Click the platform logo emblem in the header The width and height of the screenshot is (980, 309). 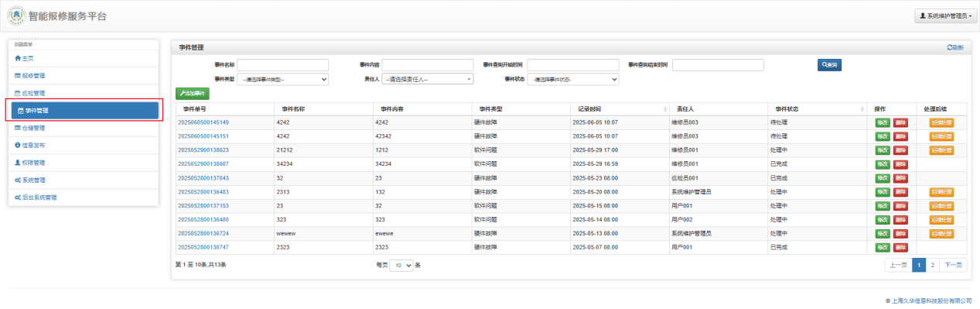(16, 15)
